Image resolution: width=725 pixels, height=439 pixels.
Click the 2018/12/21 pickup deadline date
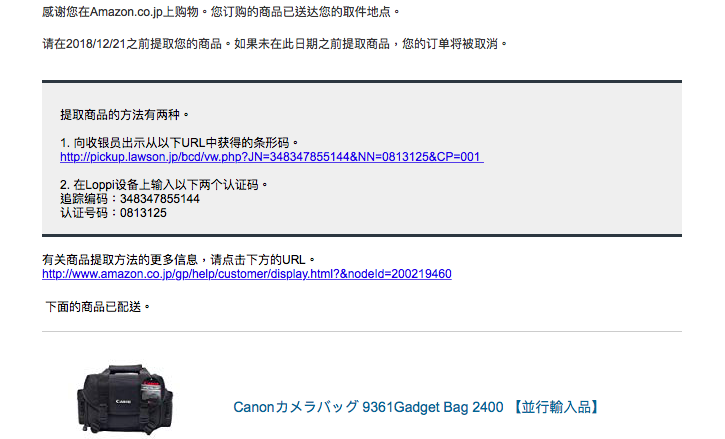point(96,44)
